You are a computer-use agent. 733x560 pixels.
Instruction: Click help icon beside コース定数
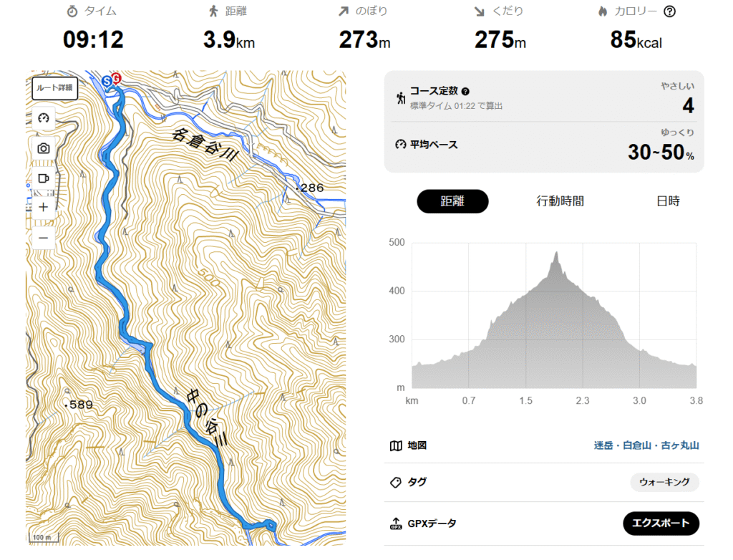click(465, 91)
